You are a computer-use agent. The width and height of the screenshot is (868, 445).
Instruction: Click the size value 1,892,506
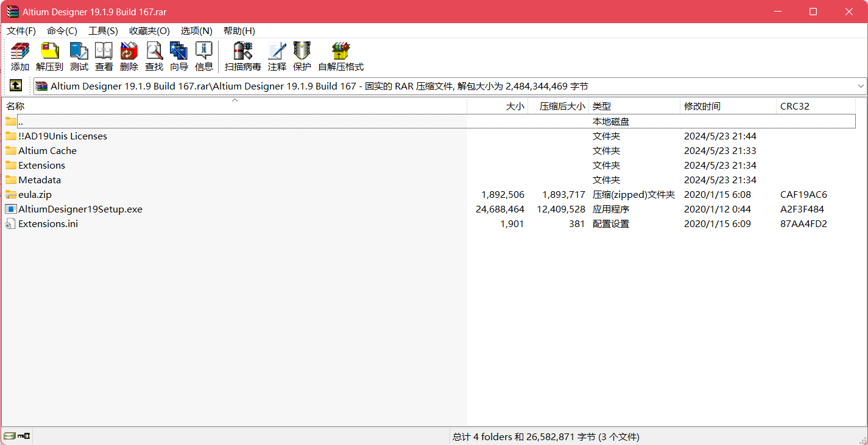(x=503, y=194)
